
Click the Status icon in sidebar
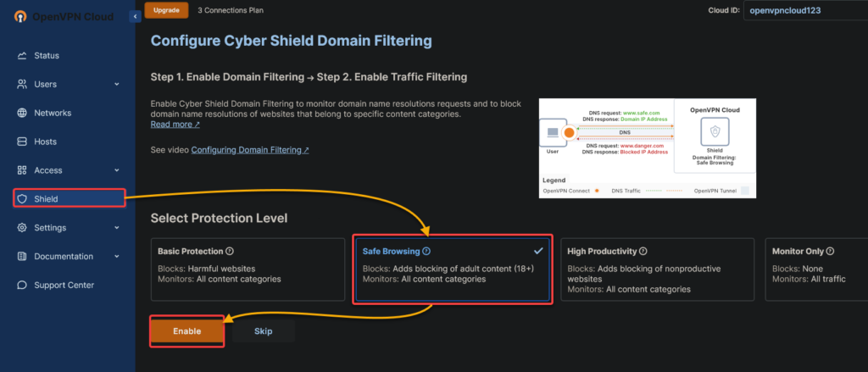point(21,56)
